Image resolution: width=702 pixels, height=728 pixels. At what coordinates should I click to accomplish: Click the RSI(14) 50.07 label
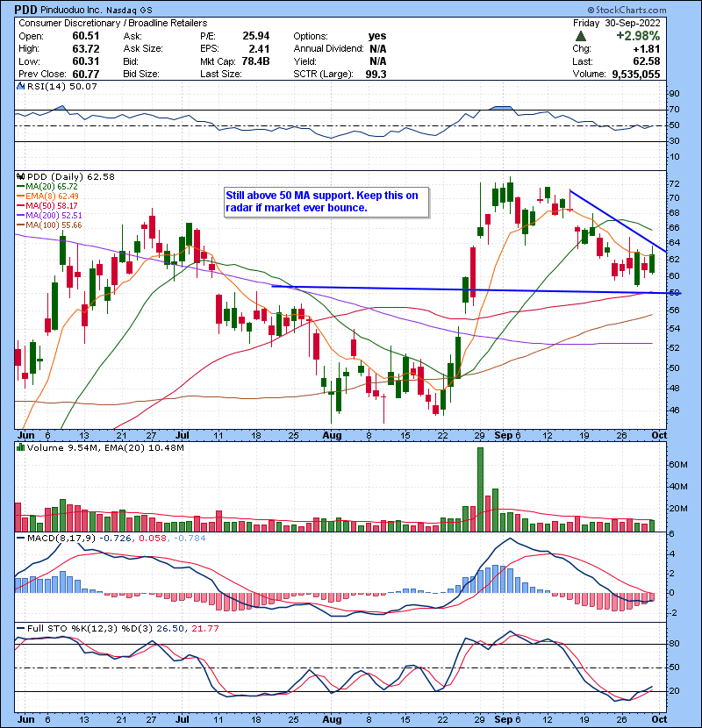[x=61, y=86]
